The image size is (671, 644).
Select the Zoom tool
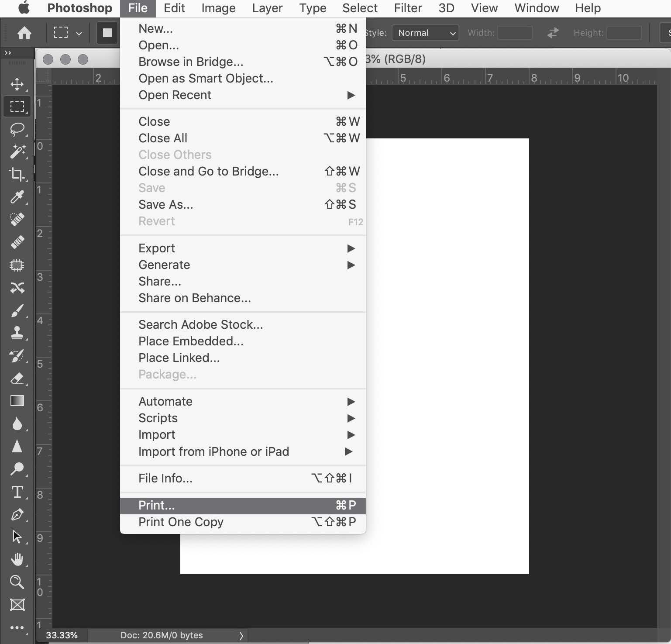pyautogui.click(x=17, y=582)
